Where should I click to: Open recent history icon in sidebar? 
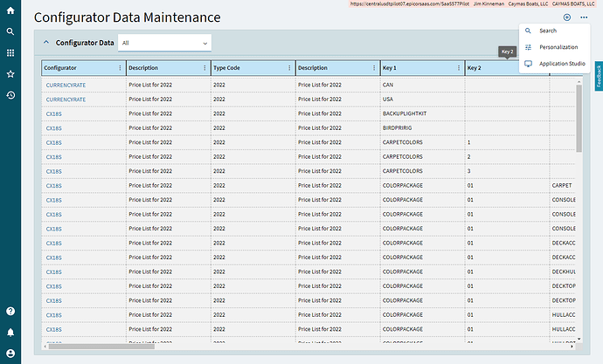(10, 95)
